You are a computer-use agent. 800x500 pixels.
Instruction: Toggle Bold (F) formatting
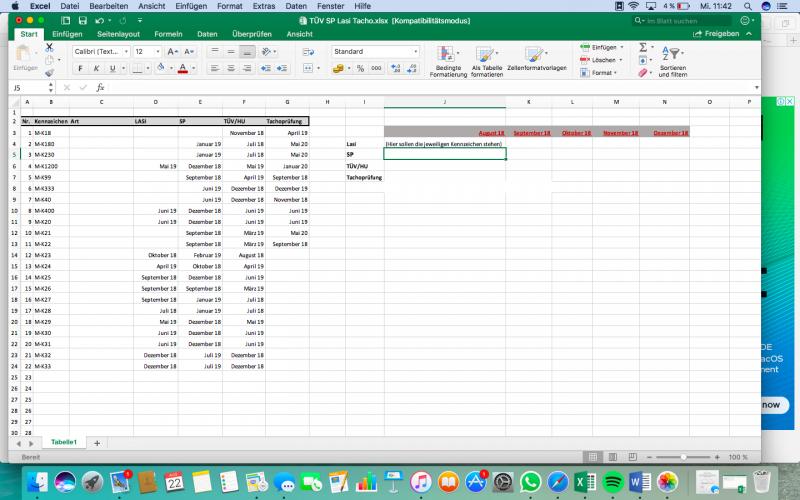point(80,68)
